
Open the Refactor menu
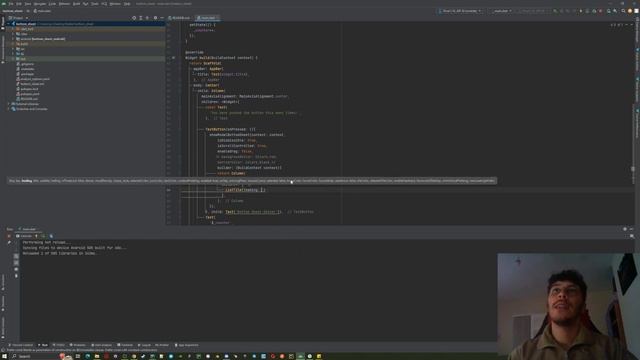tap(64, 4)
